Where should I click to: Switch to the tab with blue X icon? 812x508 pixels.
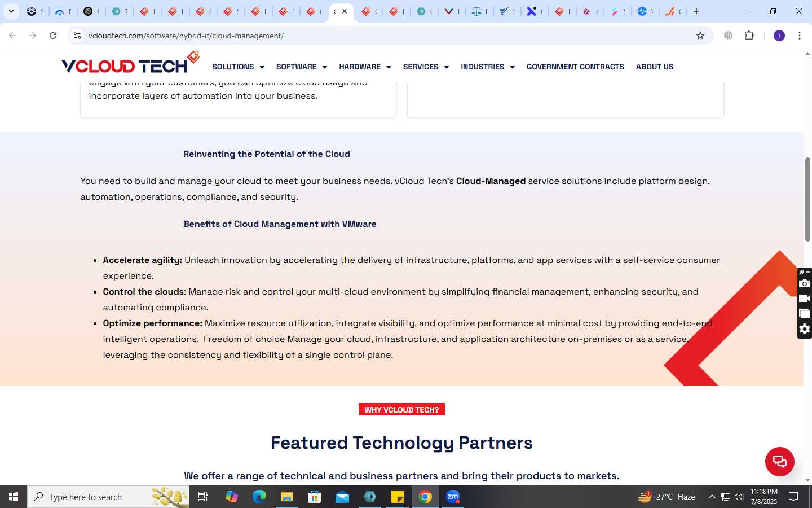534,11
